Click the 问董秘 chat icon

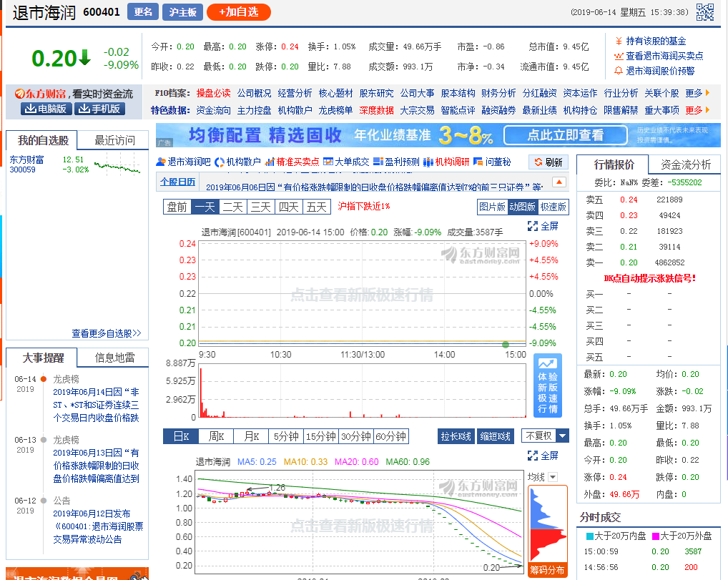pos(478,162)
